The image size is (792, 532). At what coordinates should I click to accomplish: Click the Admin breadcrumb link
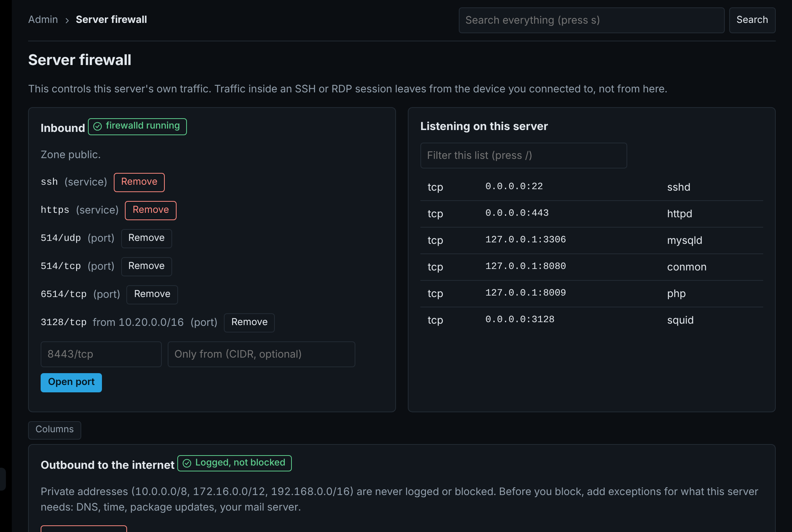click(x=43, y=20)
